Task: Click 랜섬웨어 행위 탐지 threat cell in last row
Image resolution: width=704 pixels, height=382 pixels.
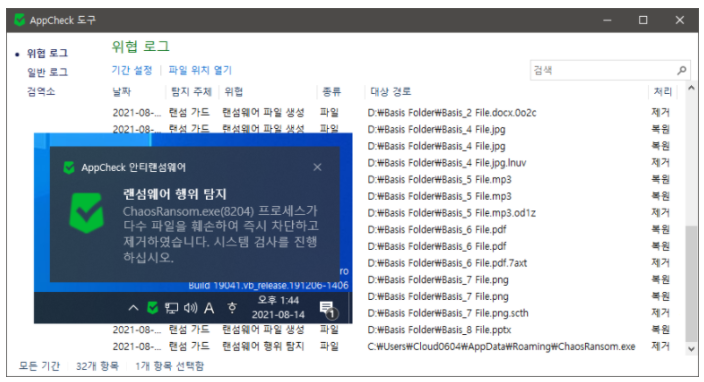Action: [x=263, y=347]
